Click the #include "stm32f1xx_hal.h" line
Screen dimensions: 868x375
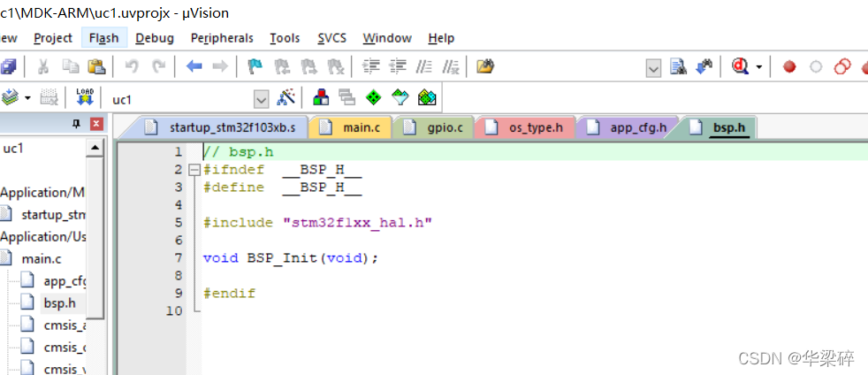pos(317,223)
